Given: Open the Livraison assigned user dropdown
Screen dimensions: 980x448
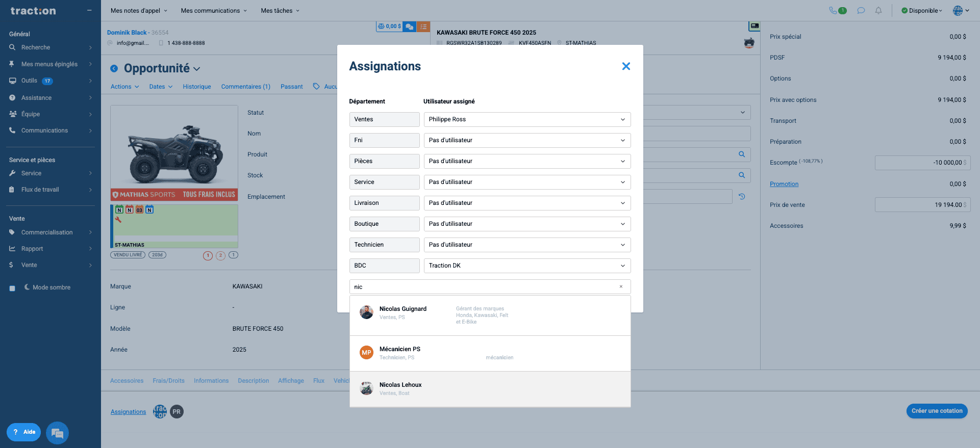Looking at the screenshot, I should coord(527,203).
